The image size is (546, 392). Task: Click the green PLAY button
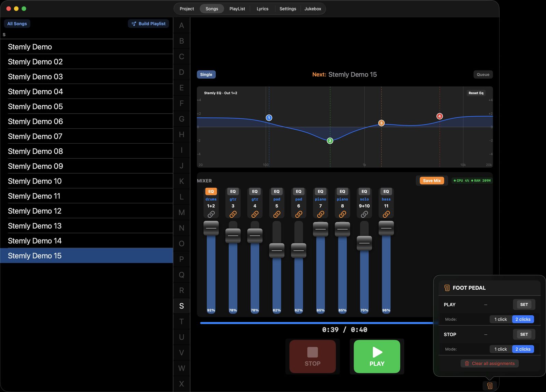pos(377,356)
